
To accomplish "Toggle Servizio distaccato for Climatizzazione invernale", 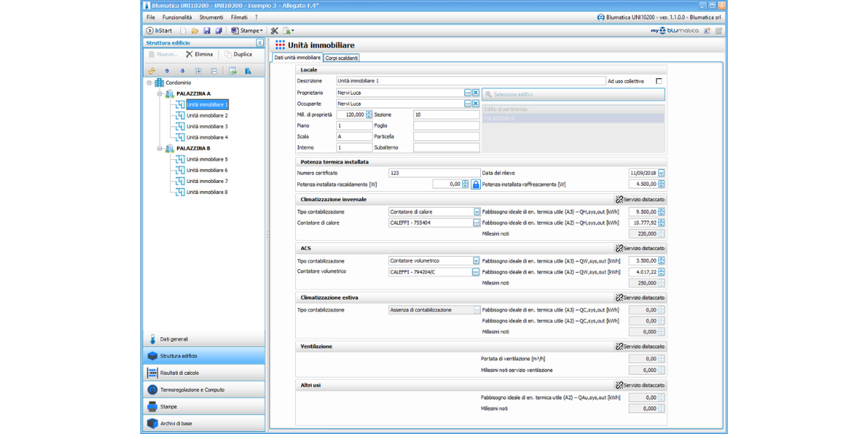I will (640, 200).
